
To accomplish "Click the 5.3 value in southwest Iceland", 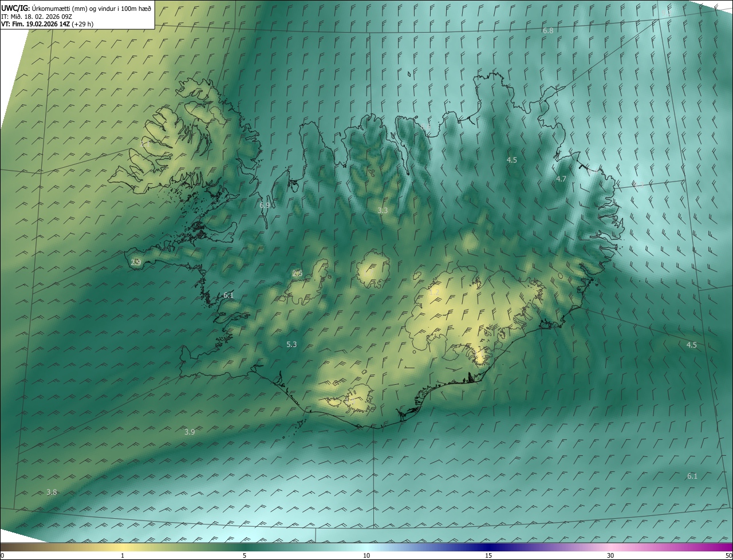I will click(291, 344).
